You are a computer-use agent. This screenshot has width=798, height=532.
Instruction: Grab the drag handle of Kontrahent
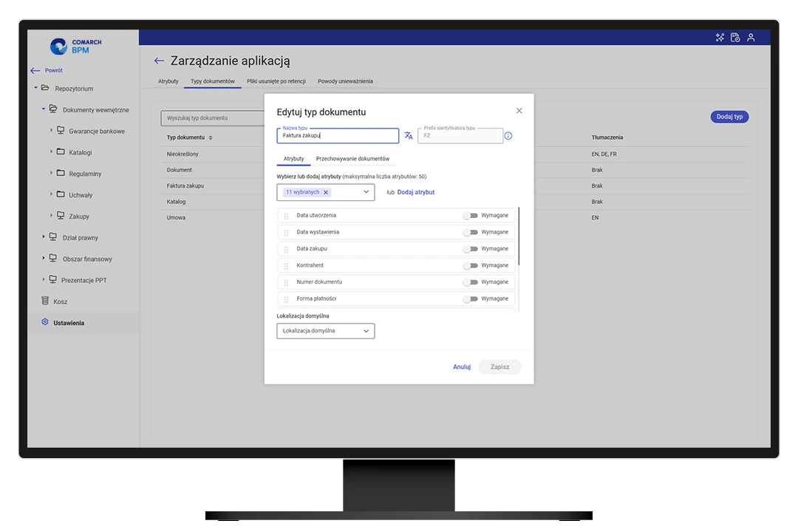(x=286, y=266)
